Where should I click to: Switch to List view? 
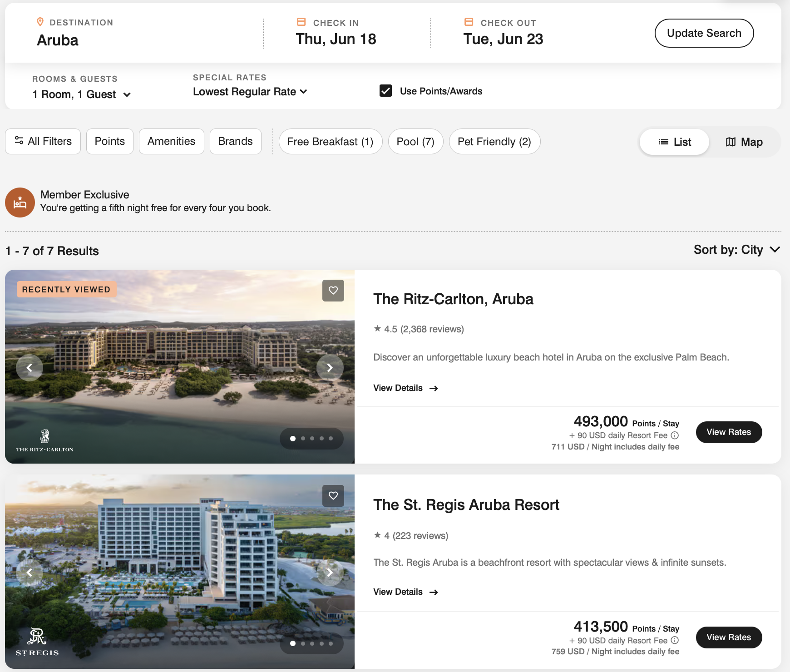[x=674, y=142]
